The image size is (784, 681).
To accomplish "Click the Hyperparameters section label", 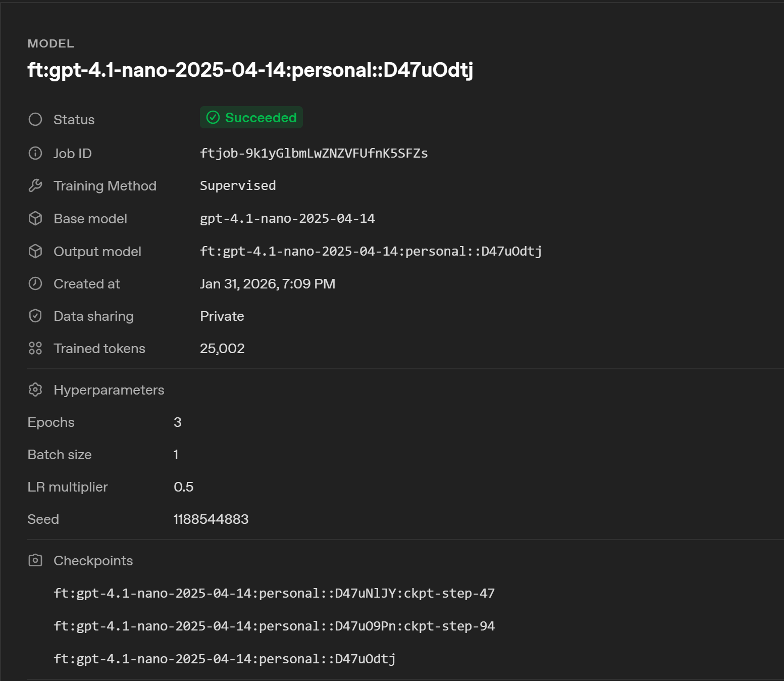I will [109, 390].
